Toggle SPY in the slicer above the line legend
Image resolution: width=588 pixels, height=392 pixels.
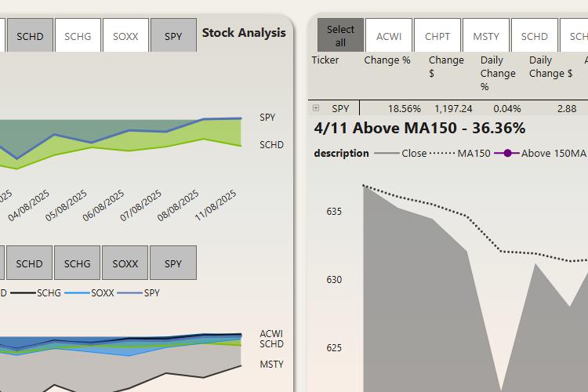tap(173, 263)
